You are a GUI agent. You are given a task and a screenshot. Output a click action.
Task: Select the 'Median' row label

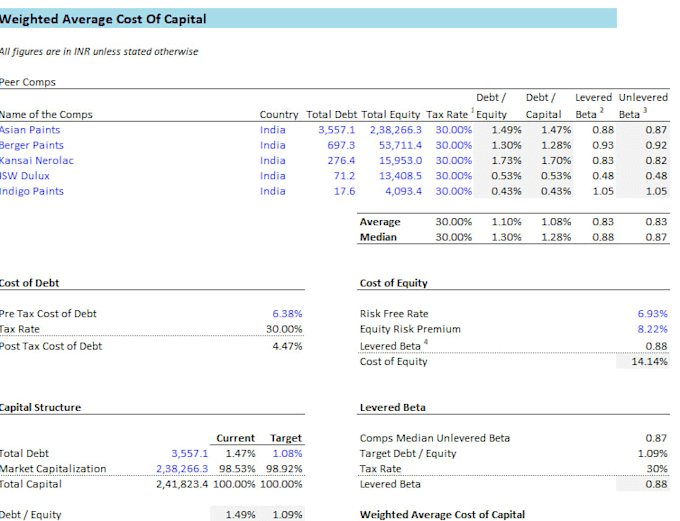(378, 237)
